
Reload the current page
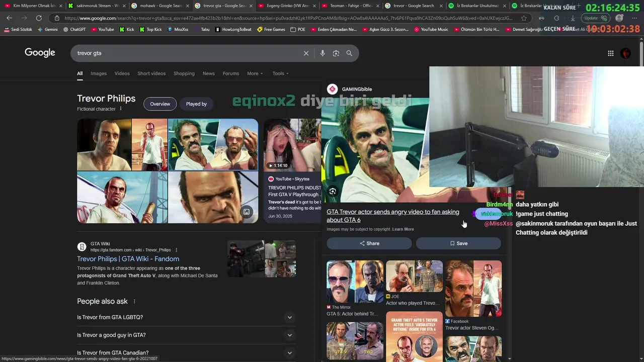[39, 18]
